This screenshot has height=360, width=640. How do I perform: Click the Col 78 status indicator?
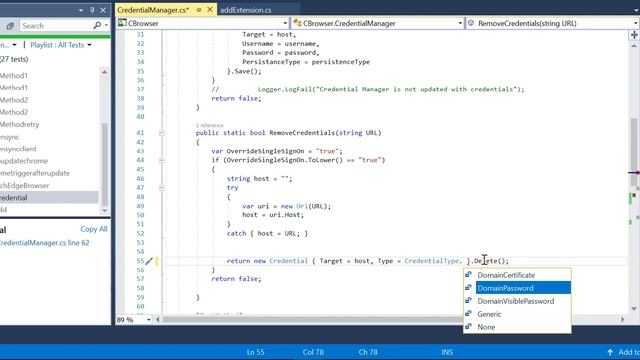313,352
